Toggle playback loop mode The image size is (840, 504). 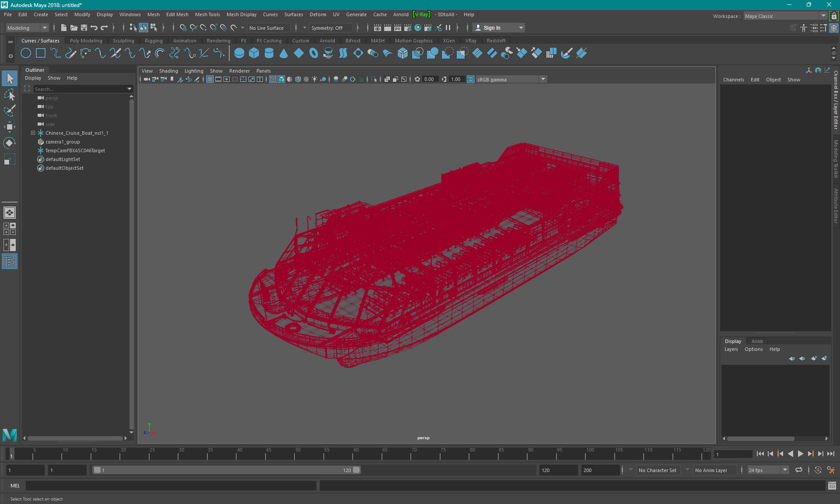pyautogui.click(x=798, y=470)
